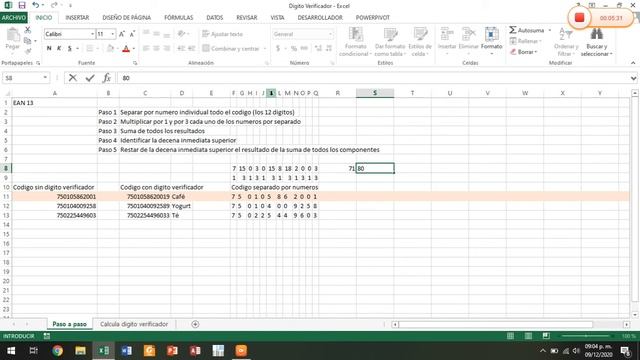The height and width of the screenshot is (360, 640).
Task: Center cell content horizontally
Action: click(x=156, y=49)
